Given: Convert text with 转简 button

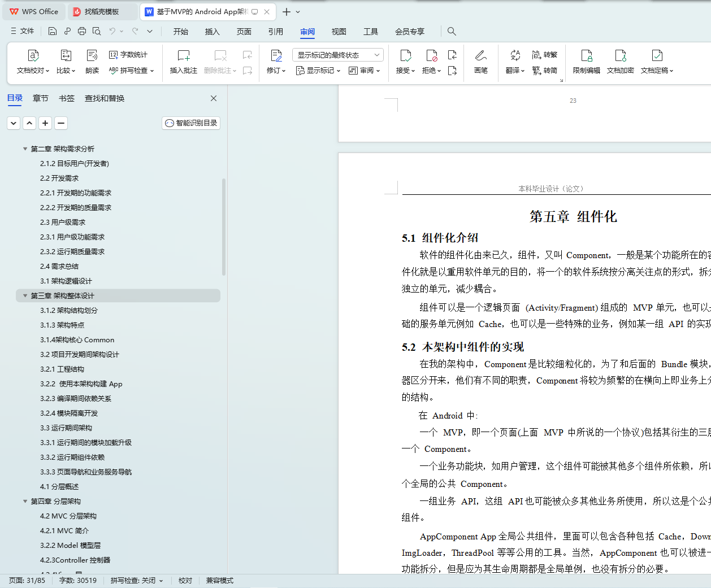Looking at the screenshot, I should (x=545, y=71).
